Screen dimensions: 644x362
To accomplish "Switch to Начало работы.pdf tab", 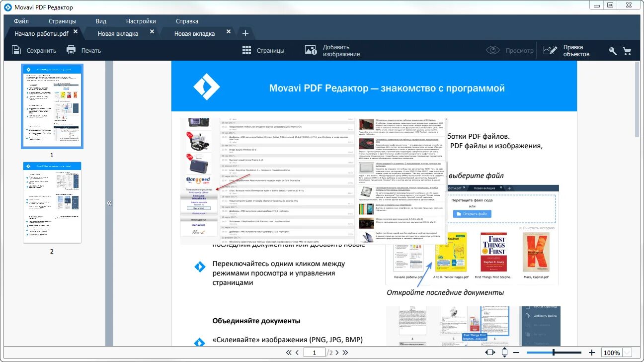I will pyautogui.click(x=41, y=34).
